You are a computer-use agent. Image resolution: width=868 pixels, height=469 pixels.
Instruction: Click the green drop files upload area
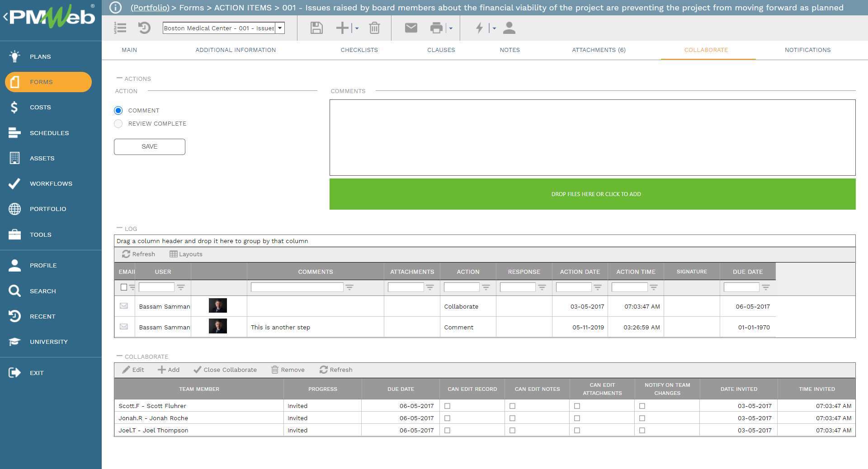[596, 194]
